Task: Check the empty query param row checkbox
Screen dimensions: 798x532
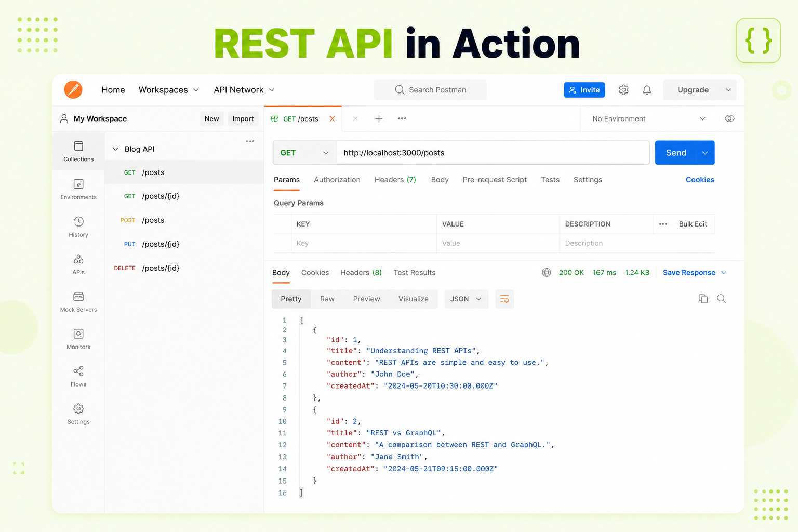Action: pyautogui.click(x=283, y=243)
